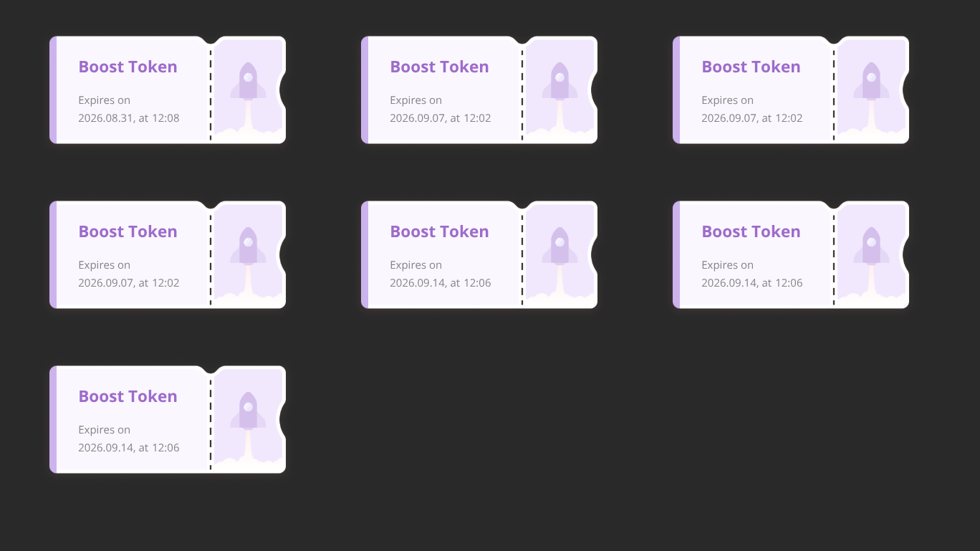Viewport: 980px width, 551px height.
Task: Click expiry date on middle-row left token
Action: point(129,283)
